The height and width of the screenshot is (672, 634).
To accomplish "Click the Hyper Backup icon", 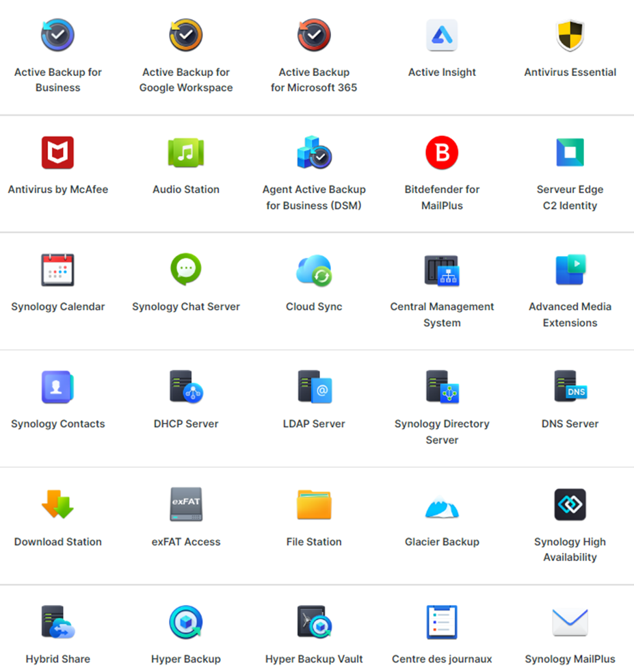I will point(186,622).
